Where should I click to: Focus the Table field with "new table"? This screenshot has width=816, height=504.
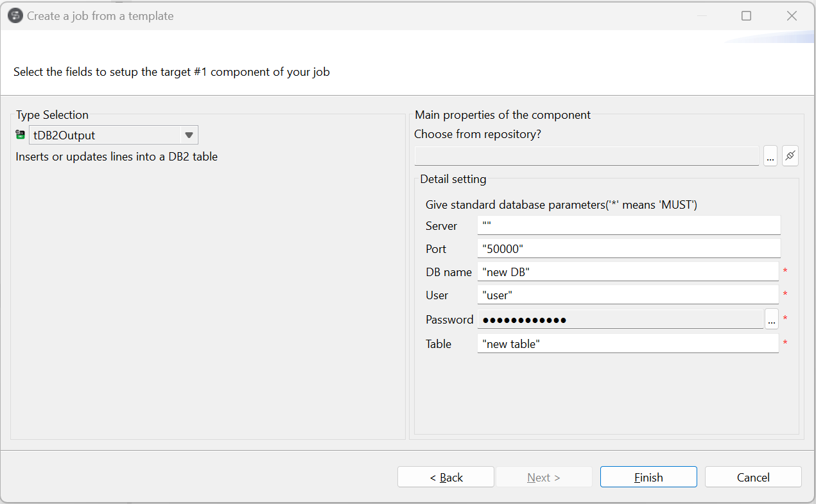627,343
